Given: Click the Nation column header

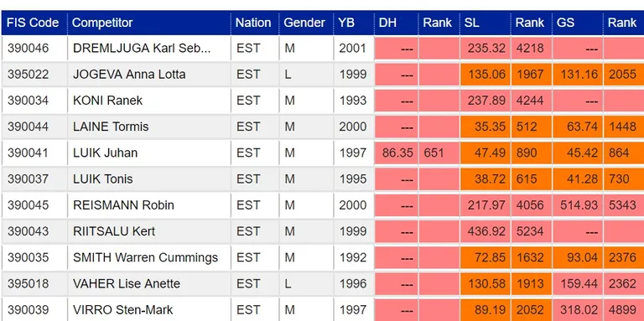Looking at the screenshot, I should (253, 23).
